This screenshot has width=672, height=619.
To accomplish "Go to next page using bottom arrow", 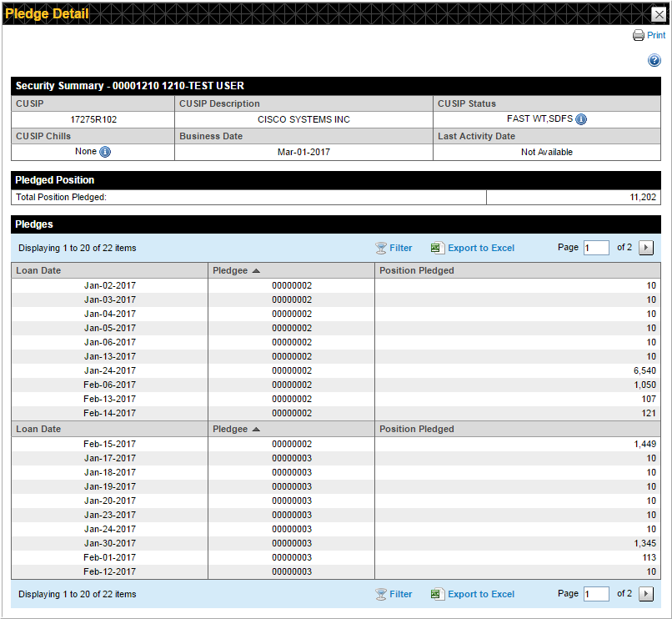I will click(646, 594).
